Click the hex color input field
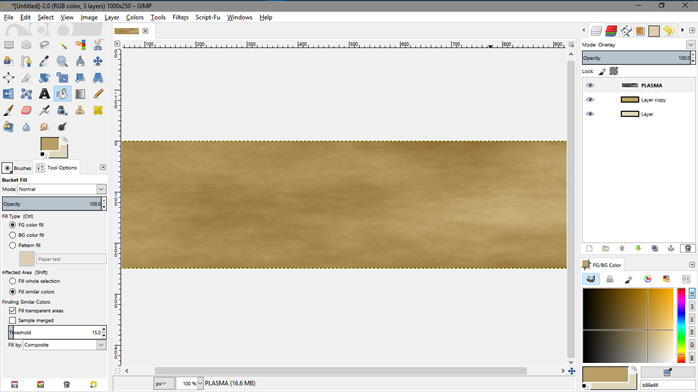Viewport: 698px width, 392px height. tap(666, 385)
